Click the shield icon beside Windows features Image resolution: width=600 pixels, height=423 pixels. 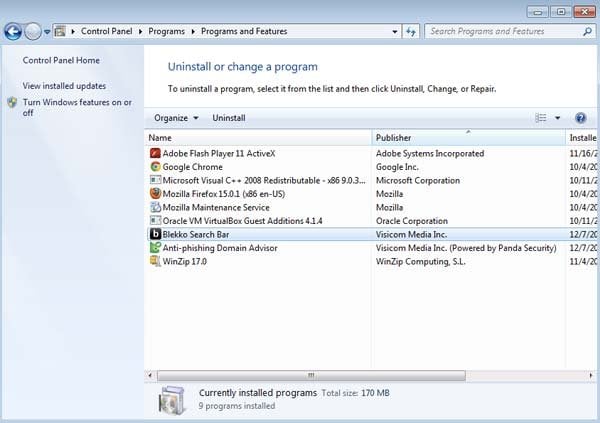pos(12,102)
